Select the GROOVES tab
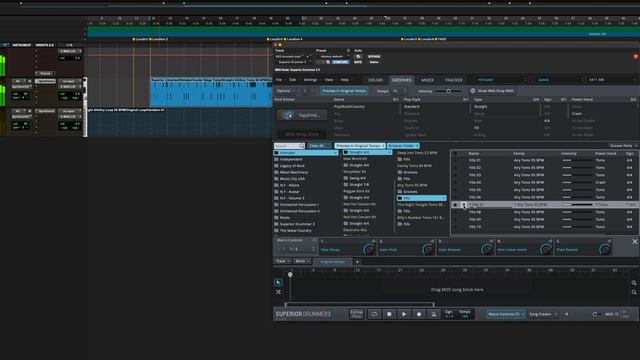This screenshot has width=640, height=360. (x=402, y=80)
